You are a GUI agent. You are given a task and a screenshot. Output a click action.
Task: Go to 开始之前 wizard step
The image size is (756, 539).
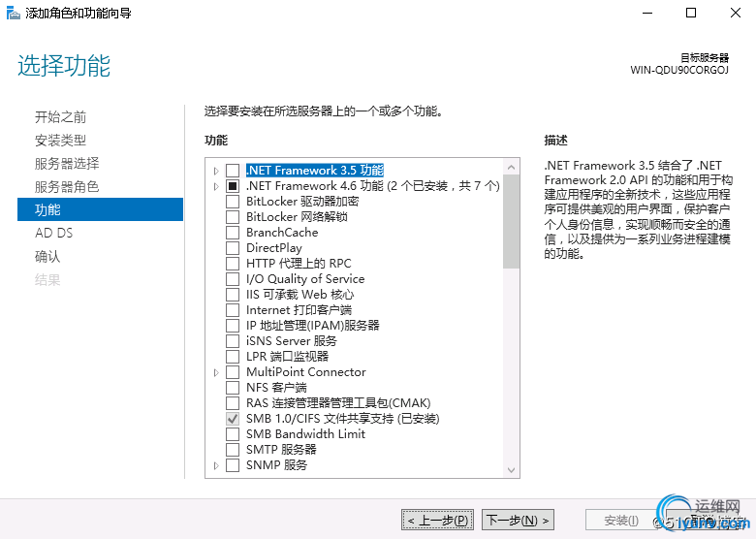tap(60, 116)
